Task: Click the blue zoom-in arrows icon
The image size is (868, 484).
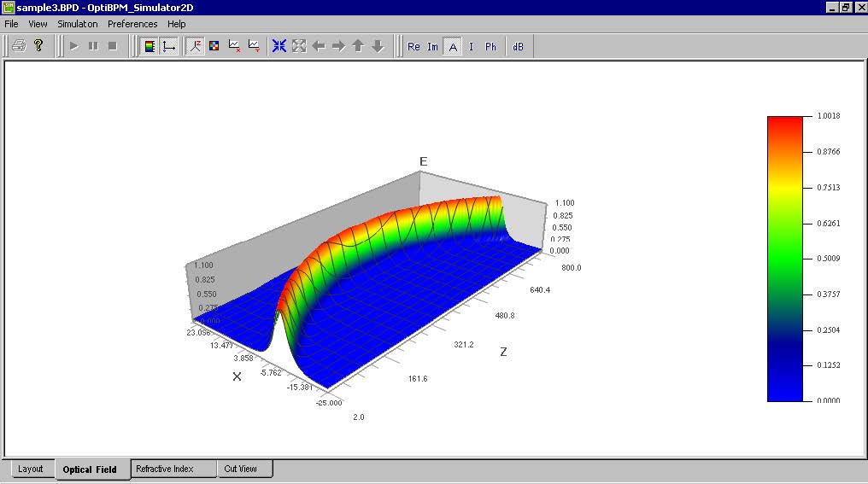Action: pyautogui.click(x=279, y=46)
